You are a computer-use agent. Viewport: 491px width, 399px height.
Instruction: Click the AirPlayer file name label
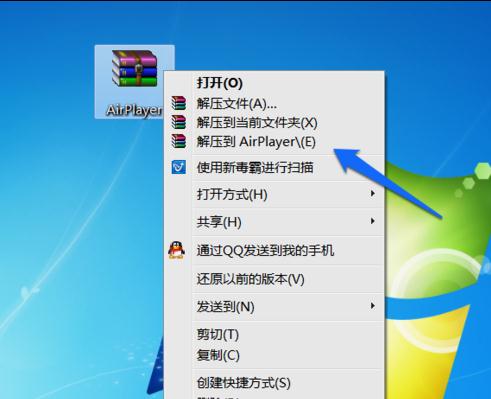click(134, 110)
